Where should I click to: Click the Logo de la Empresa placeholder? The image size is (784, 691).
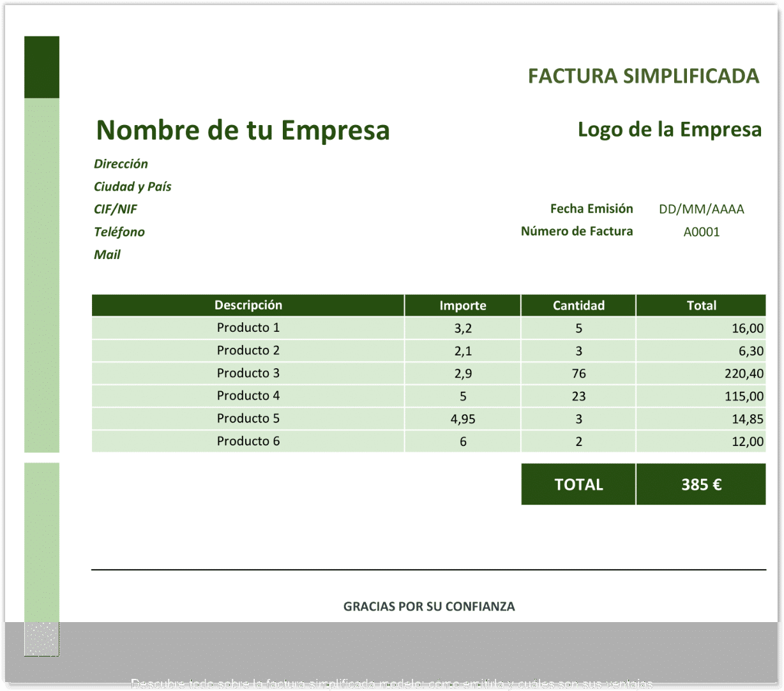pyautogui.click(x=670, y=130)
